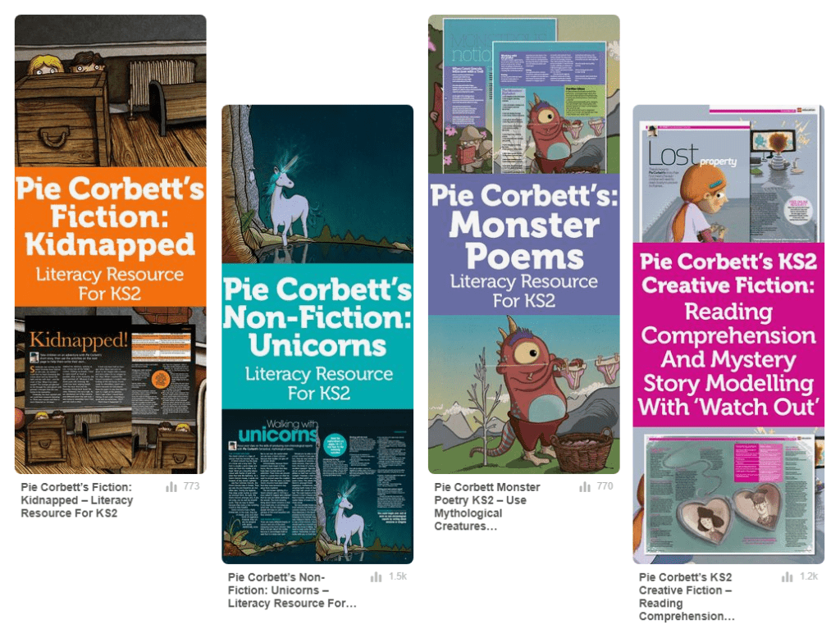Click the stats bar icon beside 773

click(171, 486)
